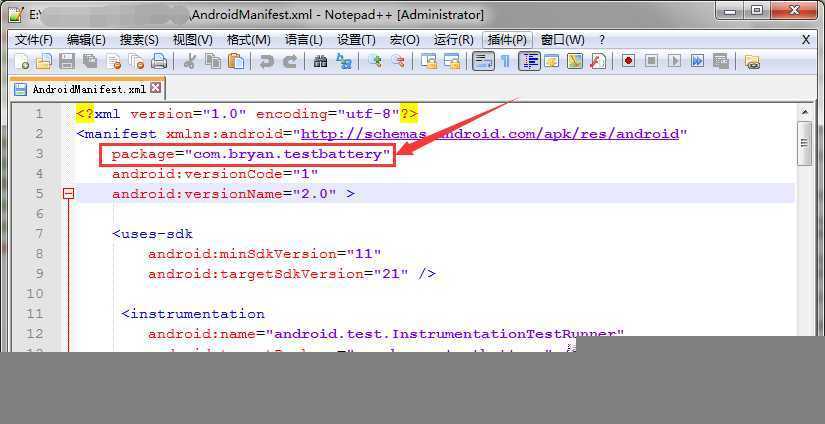Maximize the Notepad++ window
The image size is (825, 424).
point(757,10)
